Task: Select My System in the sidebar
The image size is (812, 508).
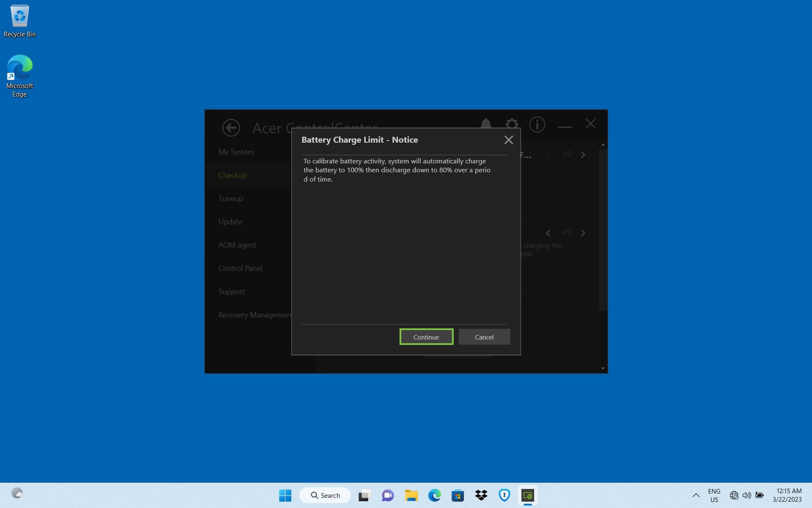Action: (236, 152)
